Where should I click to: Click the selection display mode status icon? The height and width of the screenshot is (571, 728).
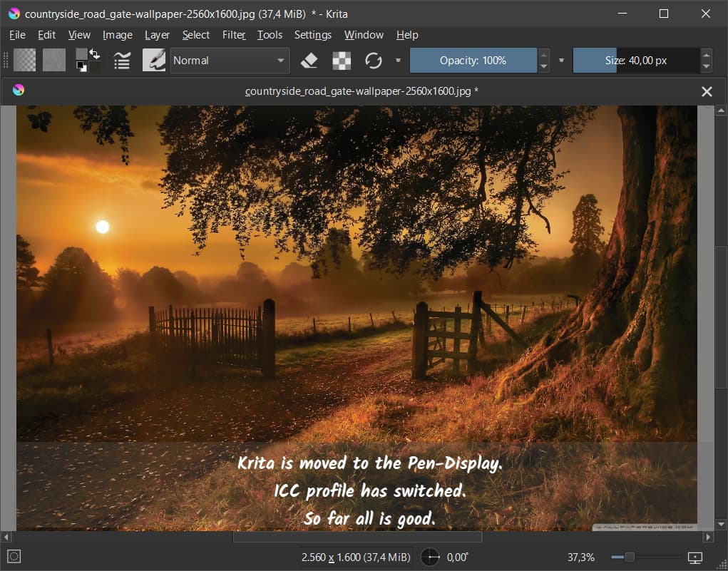[x=15, y=557]
